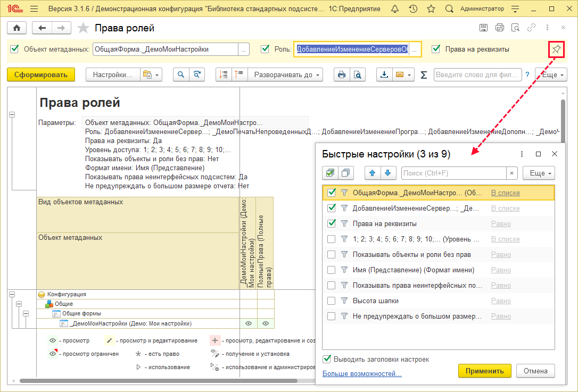The height and width of the screenshot is (392, 578).
Task: Send report by email envelope icon
Action: pyautogui.click(x=400, y=75)
